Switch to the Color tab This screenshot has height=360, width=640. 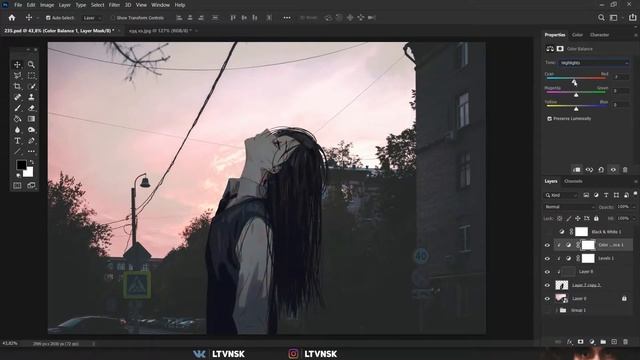click(577, 35)
